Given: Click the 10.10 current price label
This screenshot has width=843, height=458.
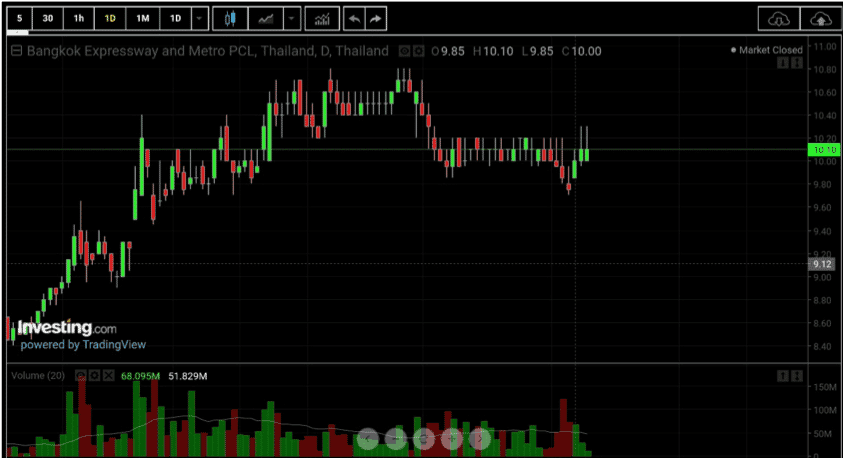Looking at the screenshot, I should 824,150.
